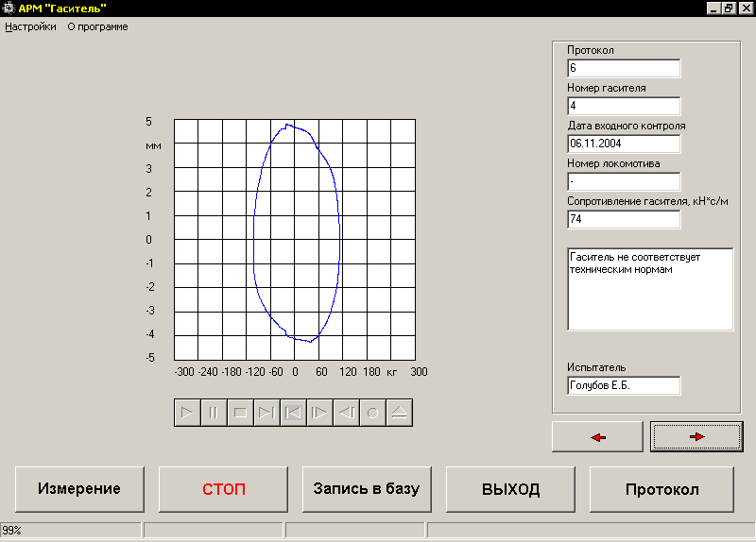Click the round Record media button
Viewport: 756px width, 542px height.
[x=372, y=413]
